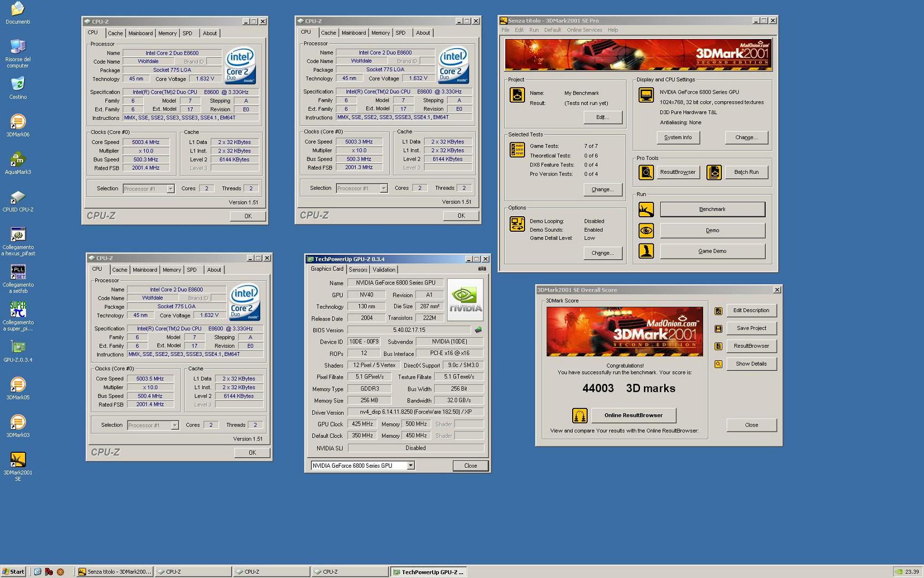Click the NVIDIA logo in GPU-Z
This screenshot has width=924, height=578.
point(465,300)
